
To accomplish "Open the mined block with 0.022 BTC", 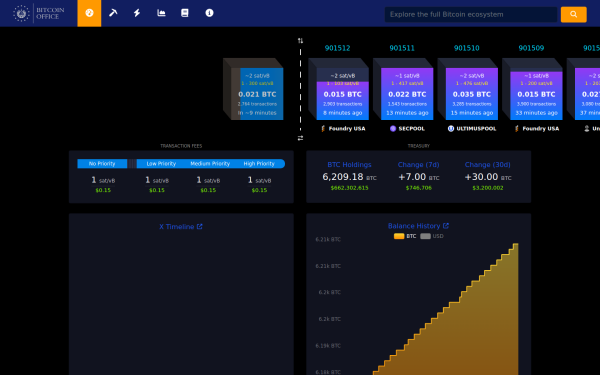I will point(407,94).
